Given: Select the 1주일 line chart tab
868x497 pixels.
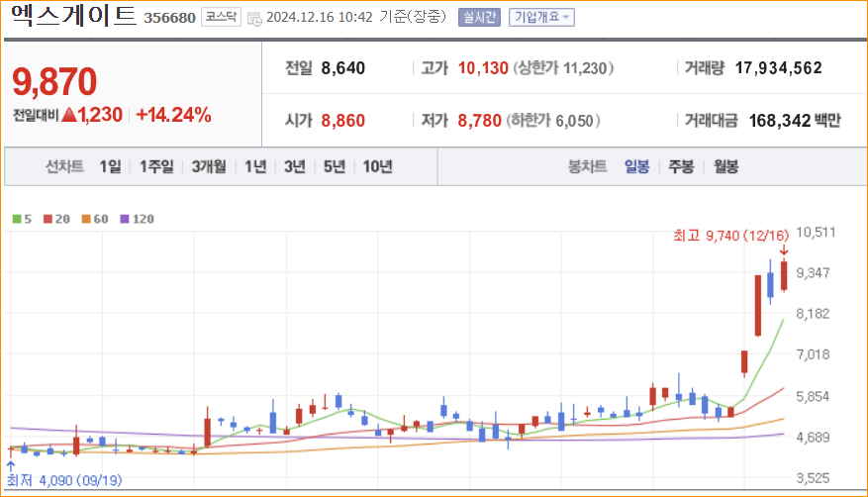Looking at the screenshot, I should pyautogui.click(x=156, y=166).
